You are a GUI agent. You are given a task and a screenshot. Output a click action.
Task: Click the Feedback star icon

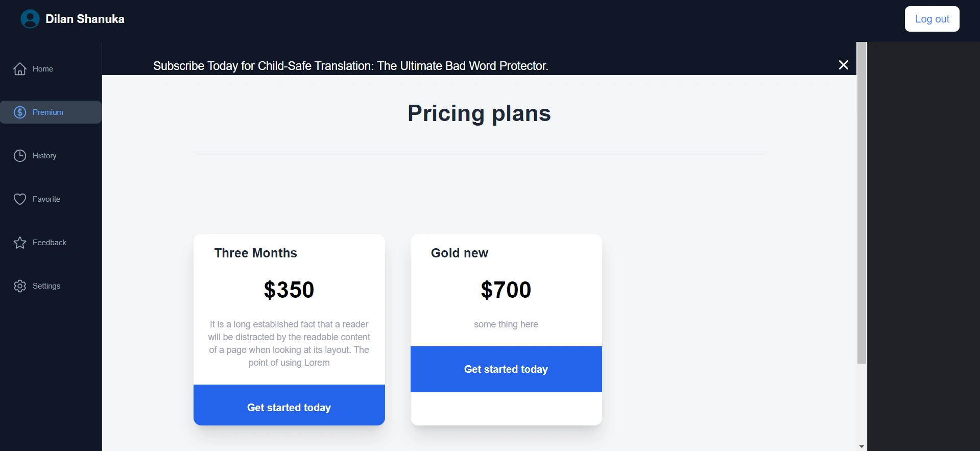coord(20,243)
